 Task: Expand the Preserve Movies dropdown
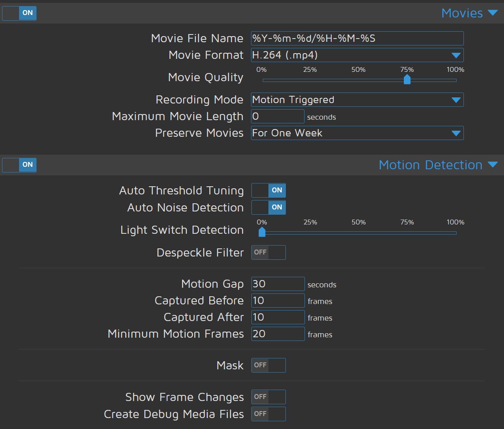(457, 133)
